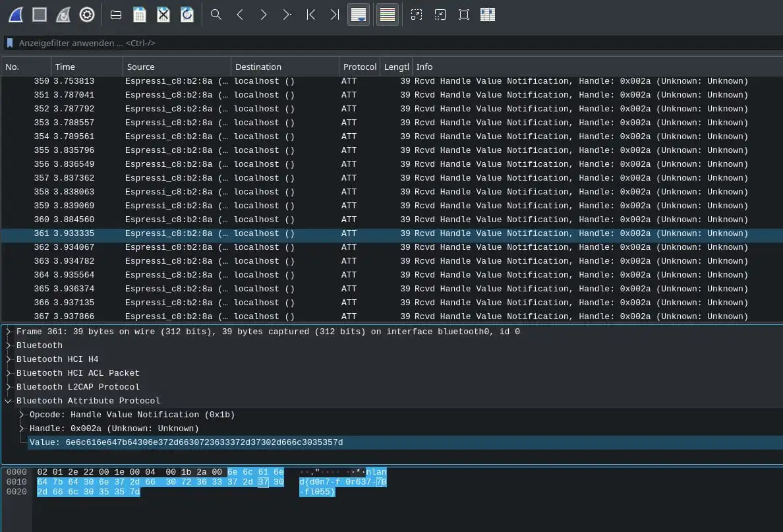Save the capture file
The height and width of the screenshot is (532, 783).
[140, 15]
